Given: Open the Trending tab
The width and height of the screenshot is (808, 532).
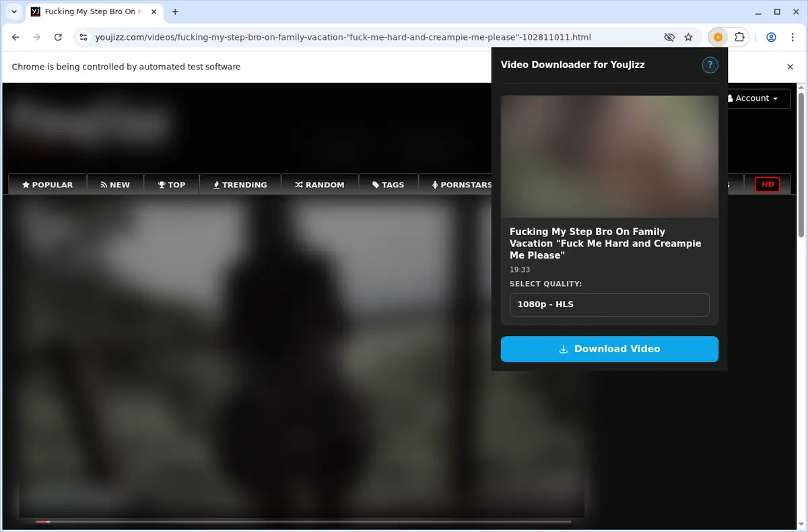Looking at the screenshot, I should 240,185.
